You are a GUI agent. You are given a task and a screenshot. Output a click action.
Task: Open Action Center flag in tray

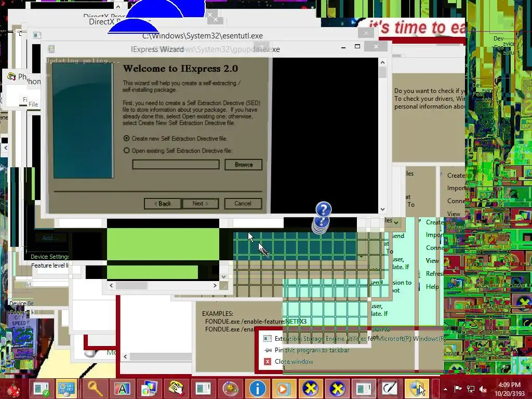click(458, 389)
